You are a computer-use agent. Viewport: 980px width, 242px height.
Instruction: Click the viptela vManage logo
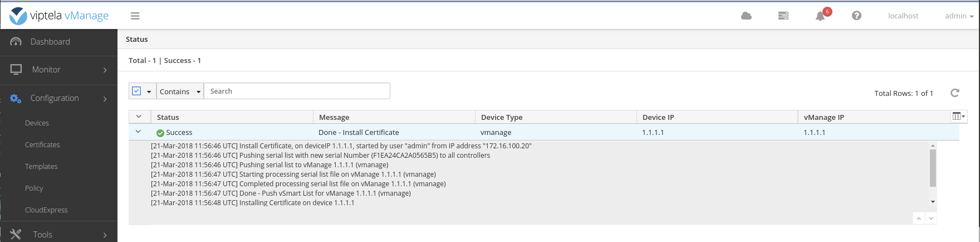tap(59, 16)
